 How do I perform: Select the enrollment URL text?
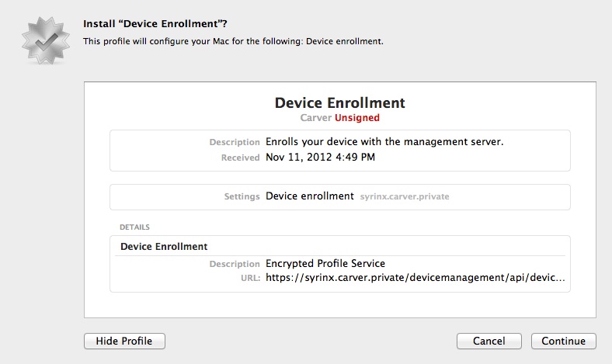(x=415, y=276)
